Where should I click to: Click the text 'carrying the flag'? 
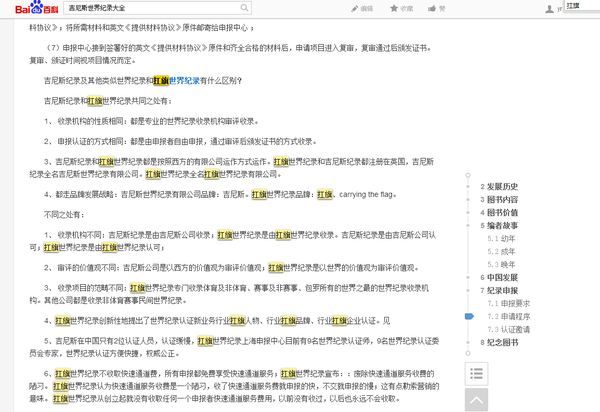[366, 194]
